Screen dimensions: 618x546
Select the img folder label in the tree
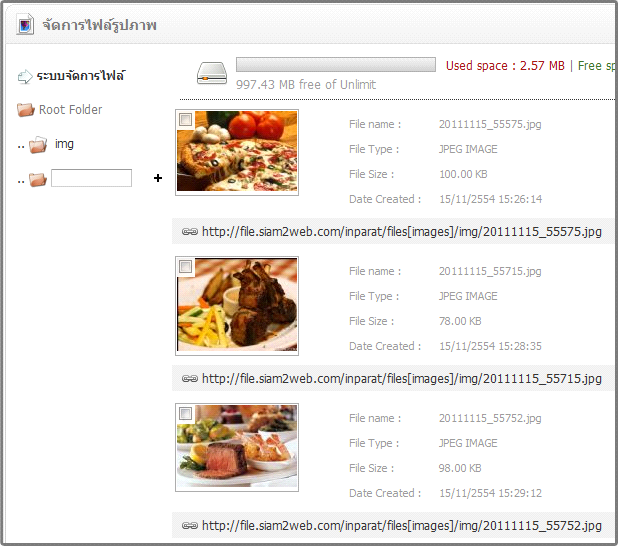(64, 144)
